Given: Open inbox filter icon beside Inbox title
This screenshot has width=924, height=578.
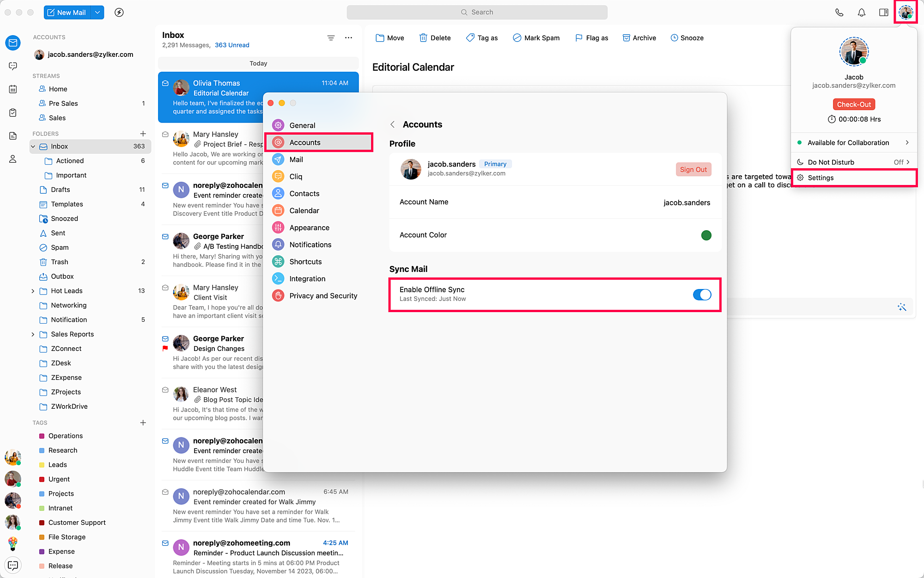Looking at the screenshot, I should 331,38.
